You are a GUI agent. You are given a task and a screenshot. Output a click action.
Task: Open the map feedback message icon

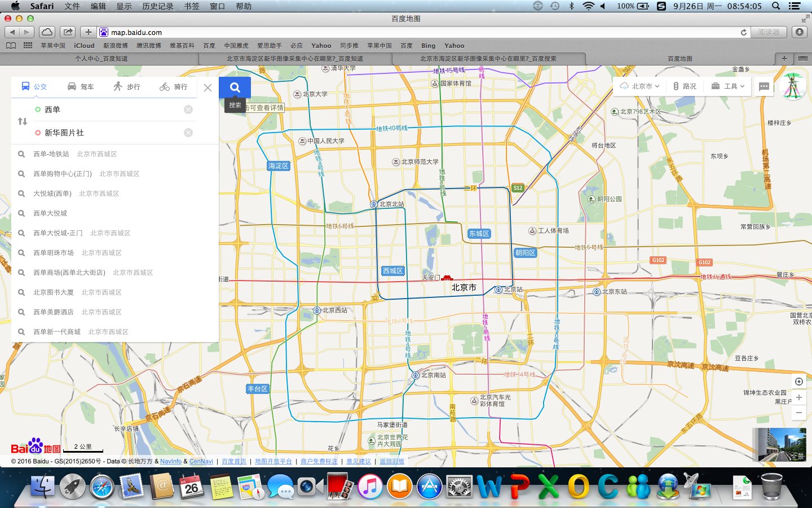(x=764, y=86)
